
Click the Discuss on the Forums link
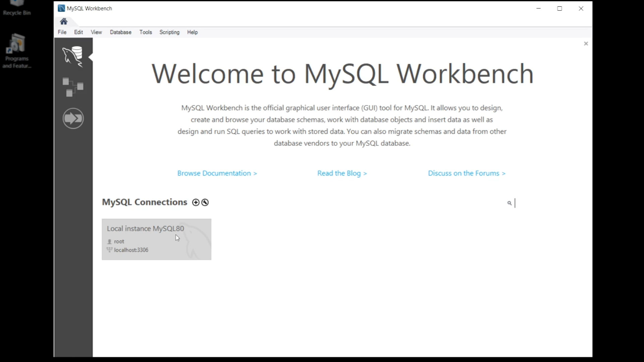(466, 173)
